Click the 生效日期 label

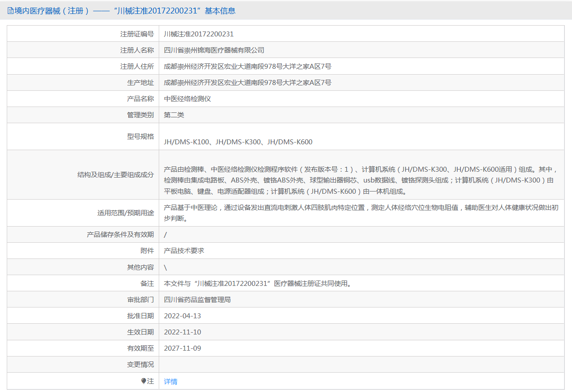(140, 332)
